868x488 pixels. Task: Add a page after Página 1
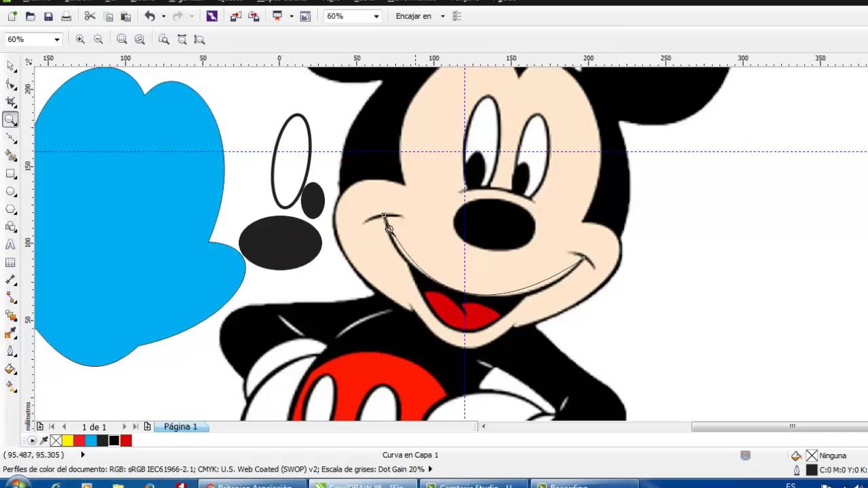tap(147, 427)
